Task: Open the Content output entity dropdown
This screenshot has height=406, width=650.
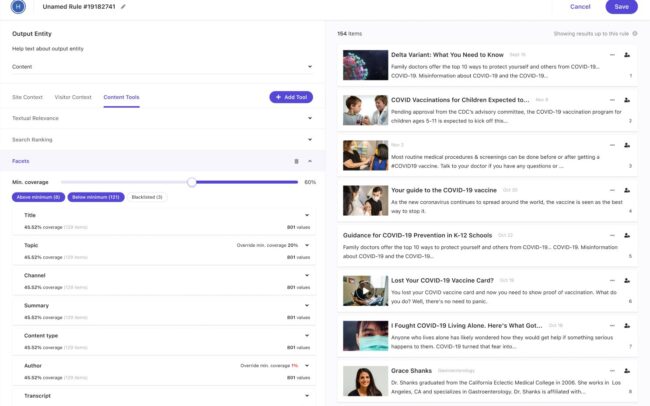Action: [162, 67]
